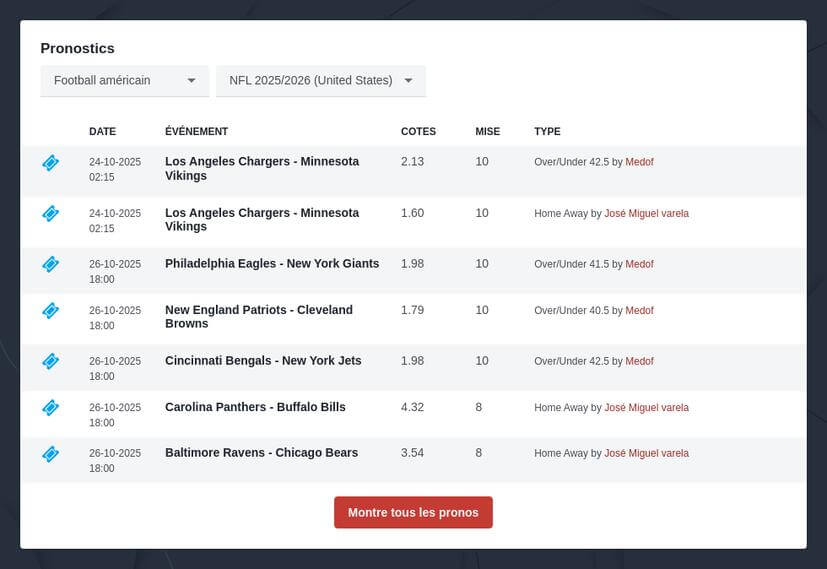
Task: Select Philadelphia Eagles - New York Giants event
Action: (272, 264)
